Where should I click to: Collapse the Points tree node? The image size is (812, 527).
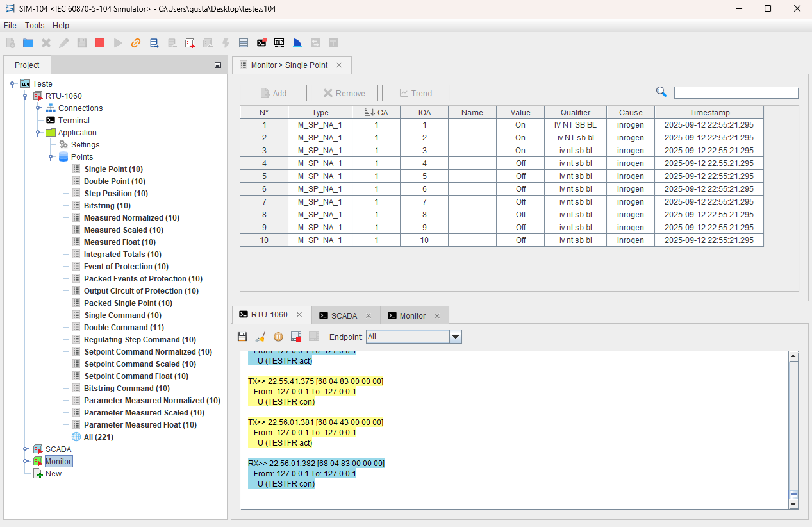pyautogui.click(x=51, y=157)
